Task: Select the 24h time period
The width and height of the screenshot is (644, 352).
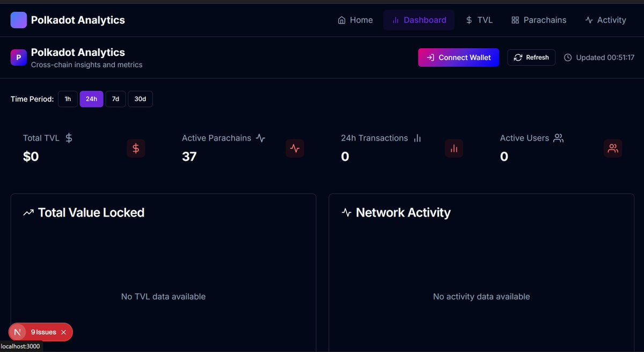Action: [x=91, y=99]
